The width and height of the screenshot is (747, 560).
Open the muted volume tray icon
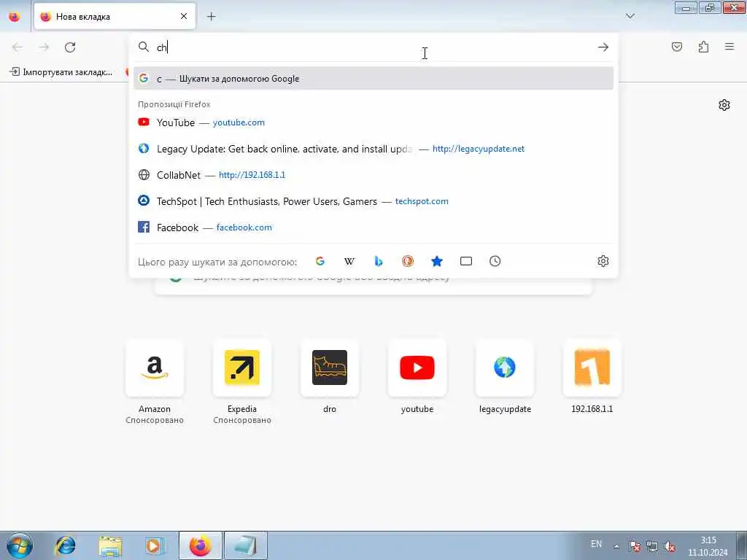pos(670,546)
